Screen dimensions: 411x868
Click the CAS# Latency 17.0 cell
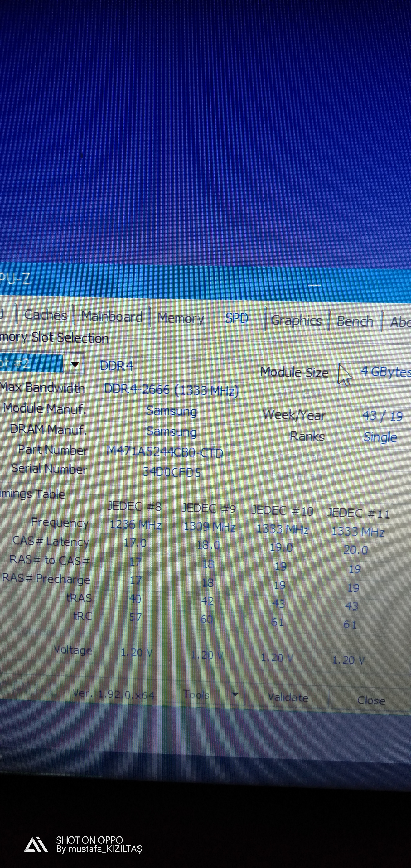tap(135, 543)
